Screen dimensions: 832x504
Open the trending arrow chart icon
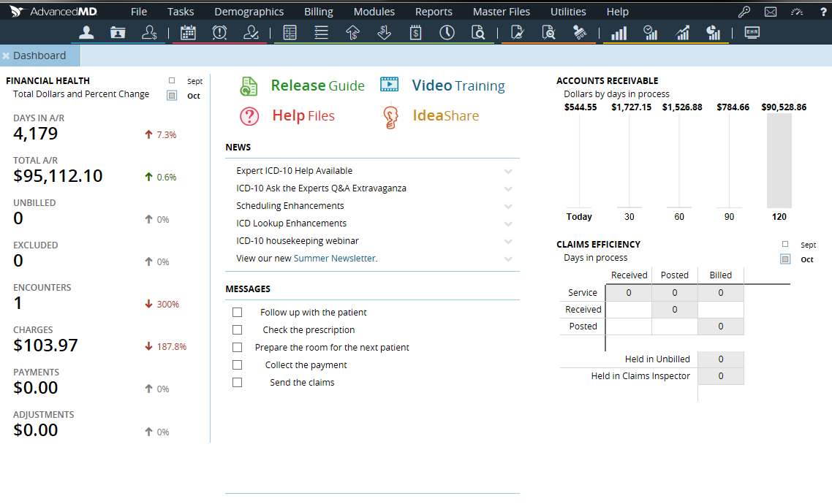tap(682, 33)
